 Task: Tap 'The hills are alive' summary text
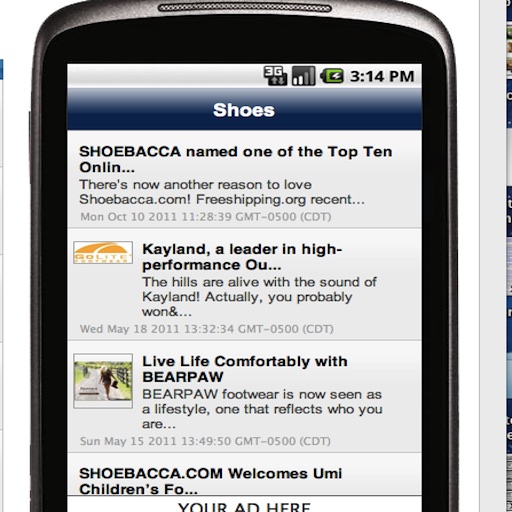259,297
